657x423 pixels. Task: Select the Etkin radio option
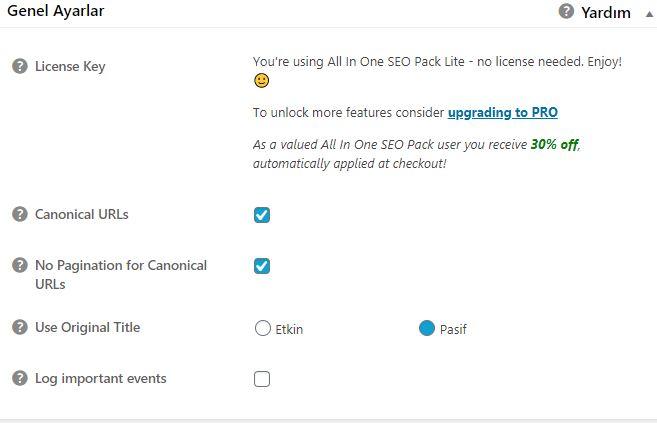(x=263, y=328)
